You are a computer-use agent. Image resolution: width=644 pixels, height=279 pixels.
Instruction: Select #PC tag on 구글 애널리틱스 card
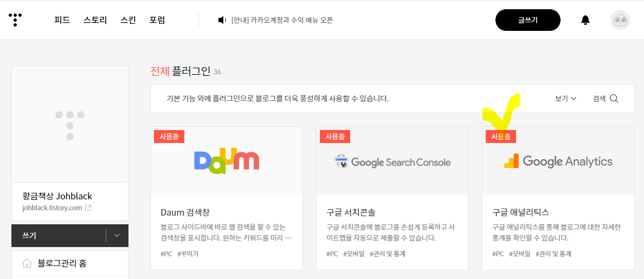[x=498, y=254]
